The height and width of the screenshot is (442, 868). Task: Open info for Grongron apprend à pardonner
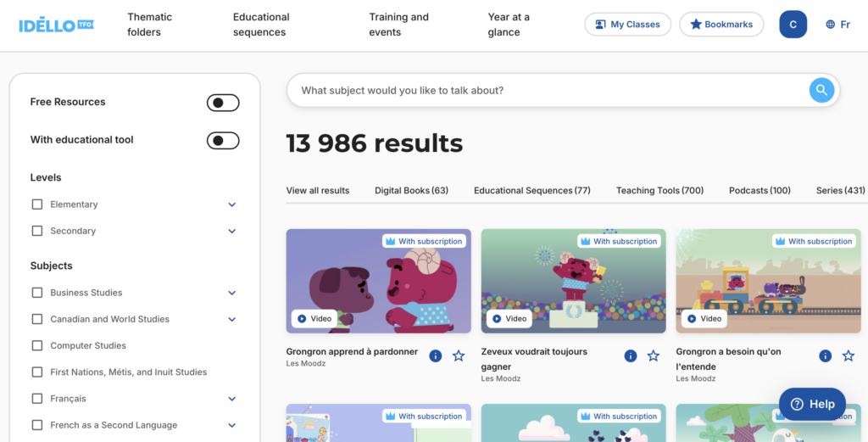[436, 356]
